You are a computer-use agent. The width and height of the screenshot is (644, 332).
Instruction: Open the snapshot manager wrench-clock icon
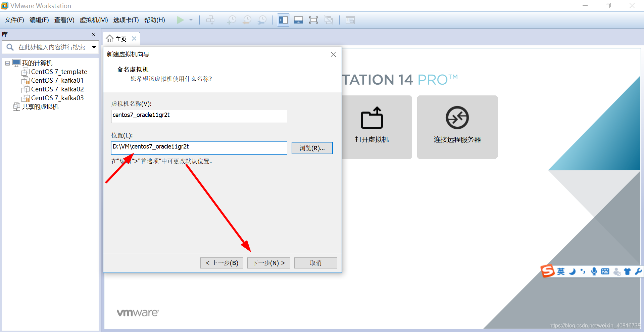[x=262, y=20]
